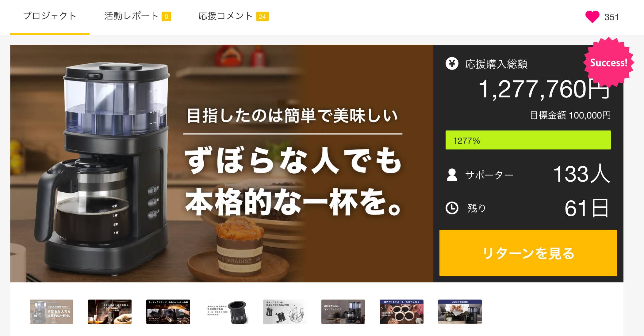Select the three-step coffee experience thumbnail
Image resolution: width=644 pixels, height=336 pixels.
[x=168, y=312]
